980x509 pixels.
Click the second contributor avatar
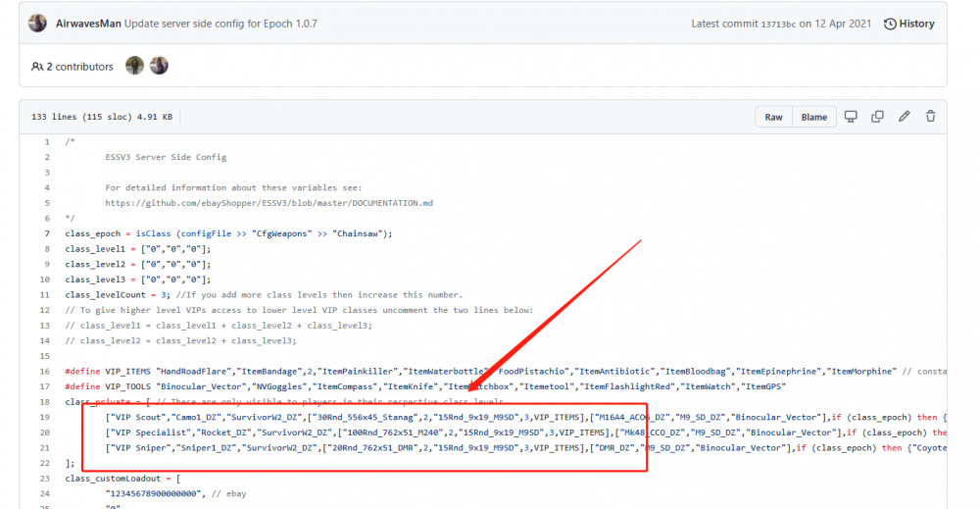click(159, 66)
